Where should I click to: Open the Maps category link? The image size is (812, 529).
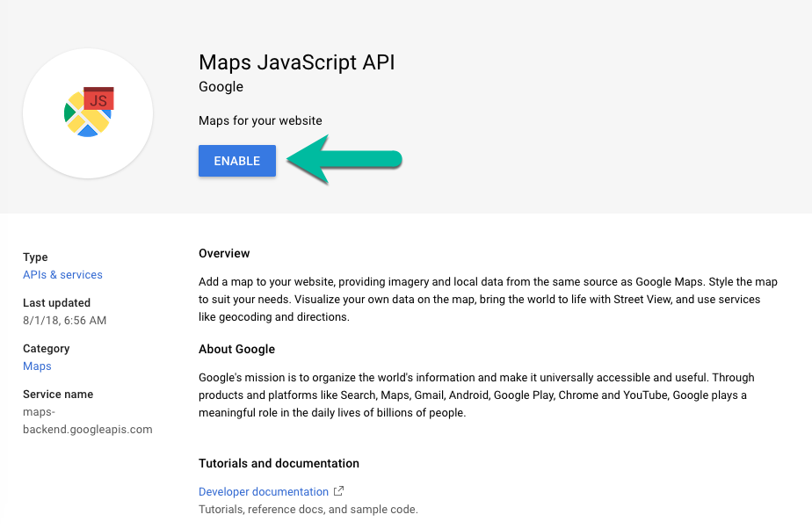37,366
